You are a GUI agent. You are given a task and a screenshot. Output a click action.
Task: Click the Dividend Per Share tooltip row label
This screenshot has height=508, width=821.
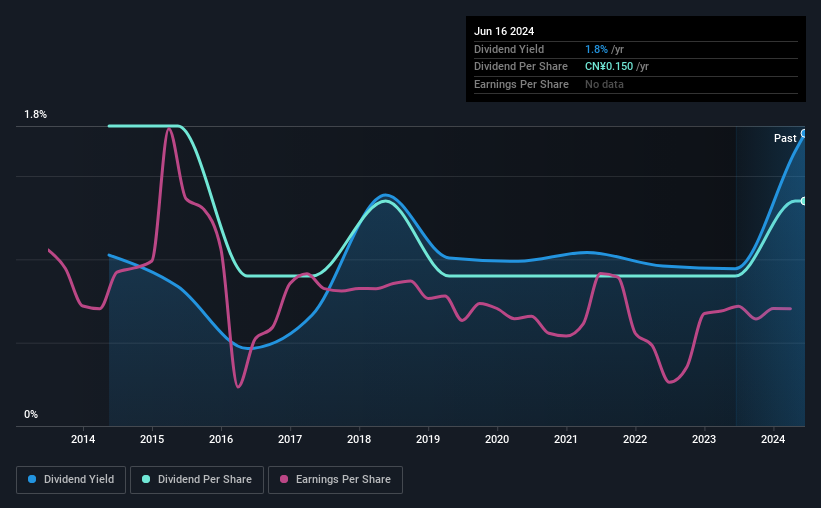pos(520,67)
